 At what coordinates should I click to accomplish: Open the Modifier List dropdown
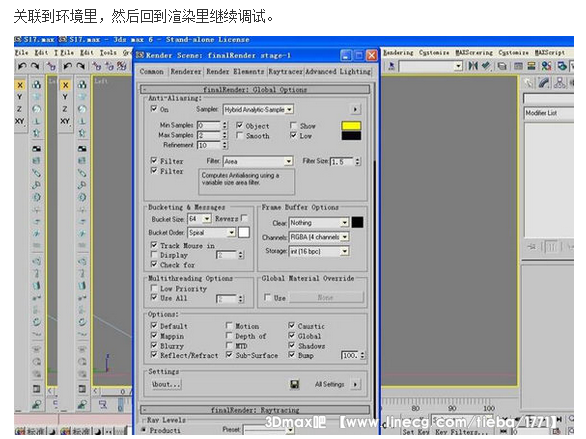click(549, 113)
